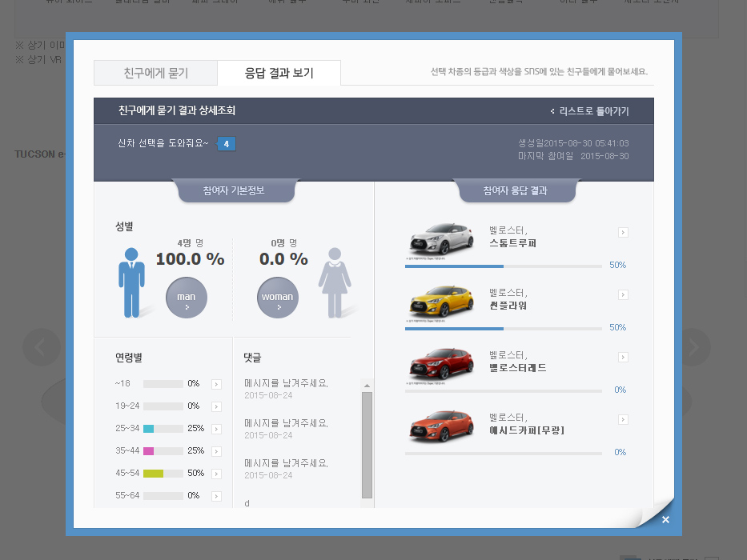Click the comment count badge showing 4
The image size is (747, 560).
coord(227,144)
